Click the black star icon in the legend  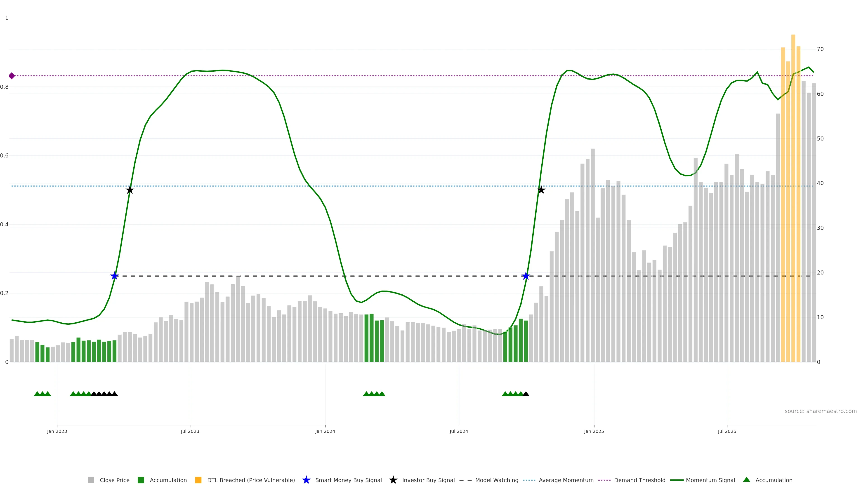393,480
